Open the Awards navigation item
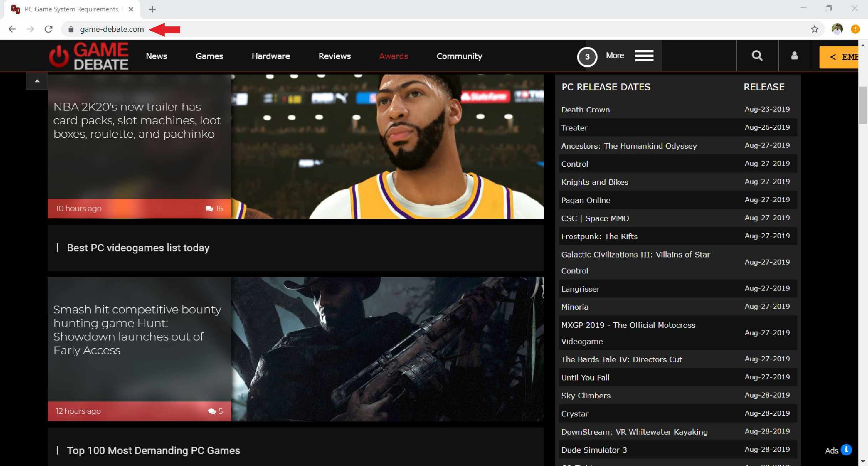The width and height of the screenshot is (868, 466). pyautogui.click(x=393, y=56)
